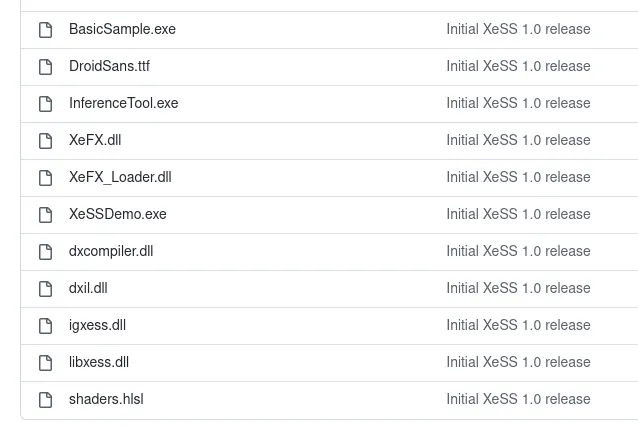
Task: Click the file icon next to shaders.hlsl
Action: (45, 400)
